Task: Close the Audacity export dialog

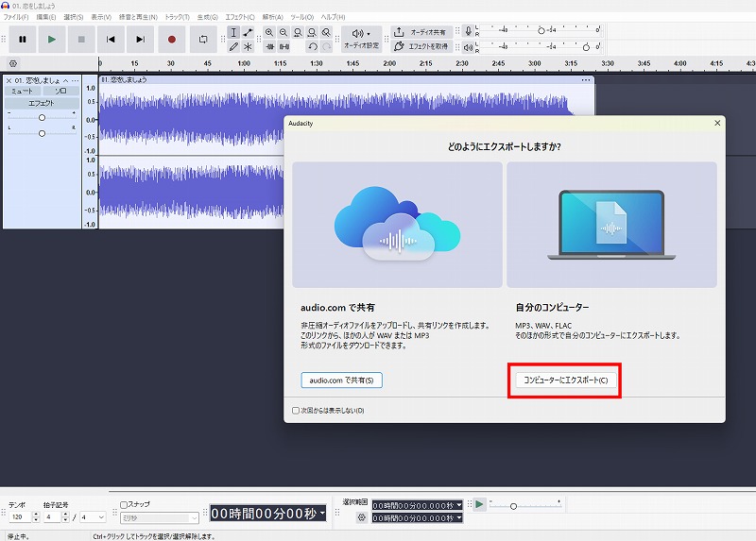Action: point(717,124)
